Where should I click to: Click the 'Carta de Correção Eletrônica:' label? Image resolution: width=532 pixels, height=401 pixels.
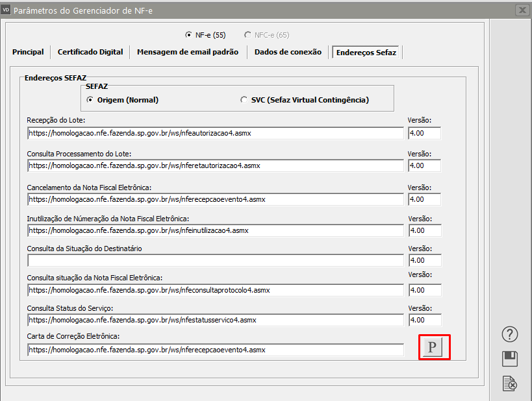[x=73, y=336]
